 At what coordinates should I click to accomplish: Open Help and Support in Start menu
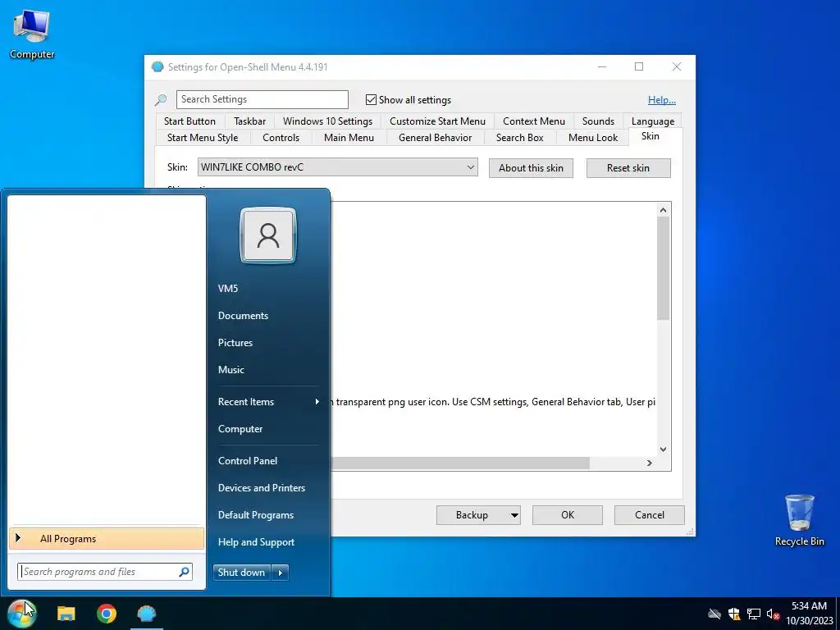(268, 542)
